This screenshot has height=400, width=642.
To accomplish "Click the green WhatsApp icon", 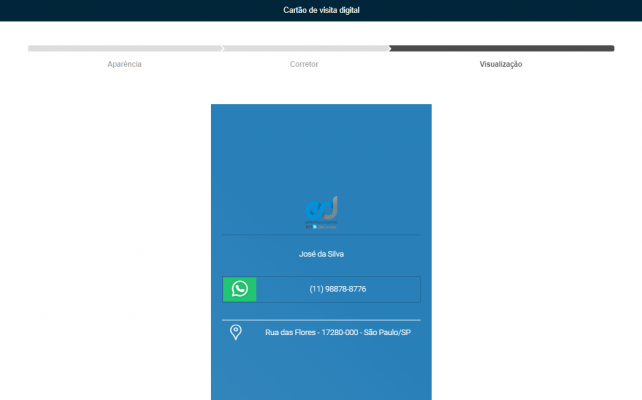I will pos(240,289).
